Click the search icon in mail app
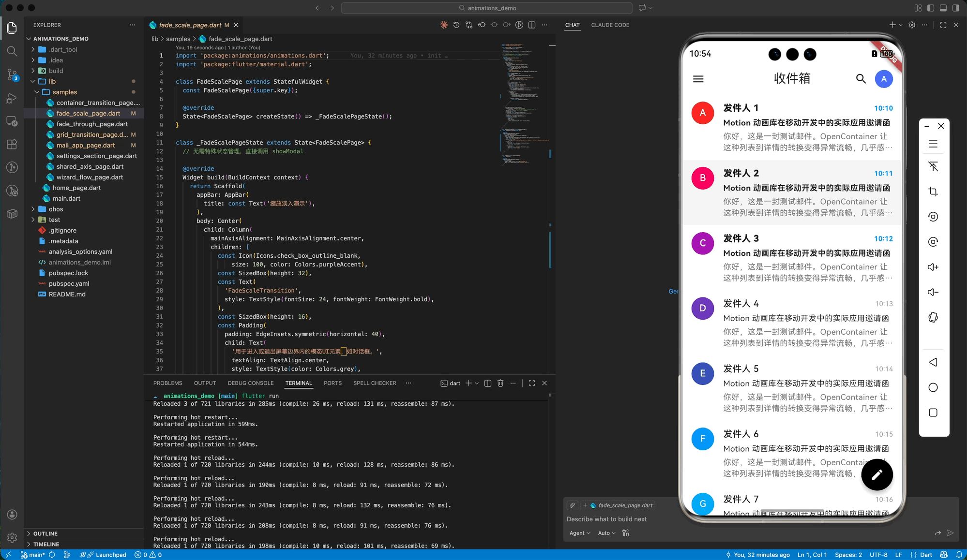 click(x=861, y=79)
